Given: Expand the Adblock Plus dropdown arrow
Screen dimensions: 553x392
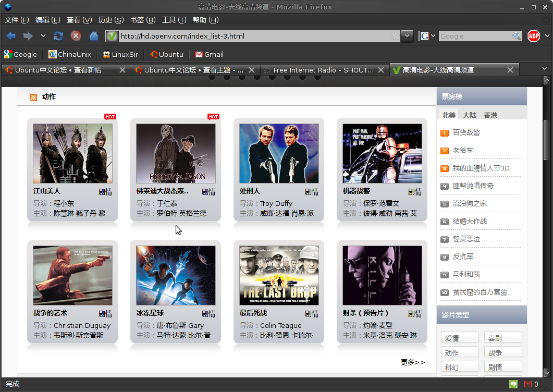Looking at the screenshot, I should tap(547, 35).
